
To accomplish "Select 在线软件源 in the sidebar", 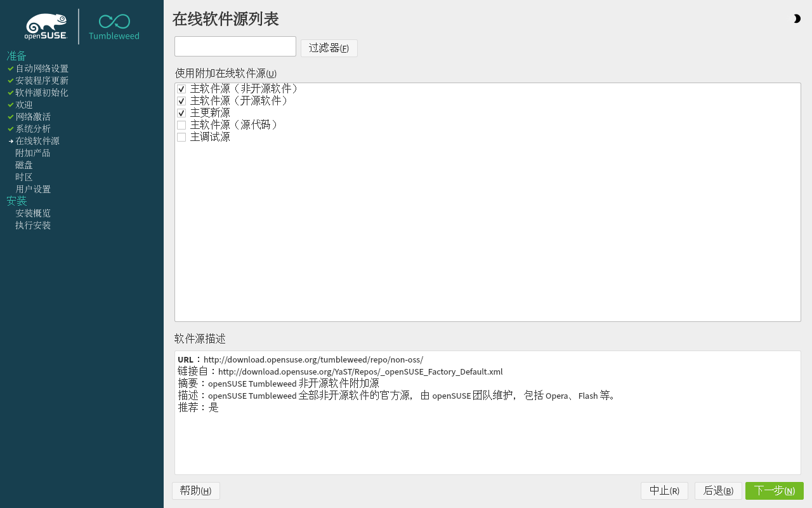I will (37, 140).
